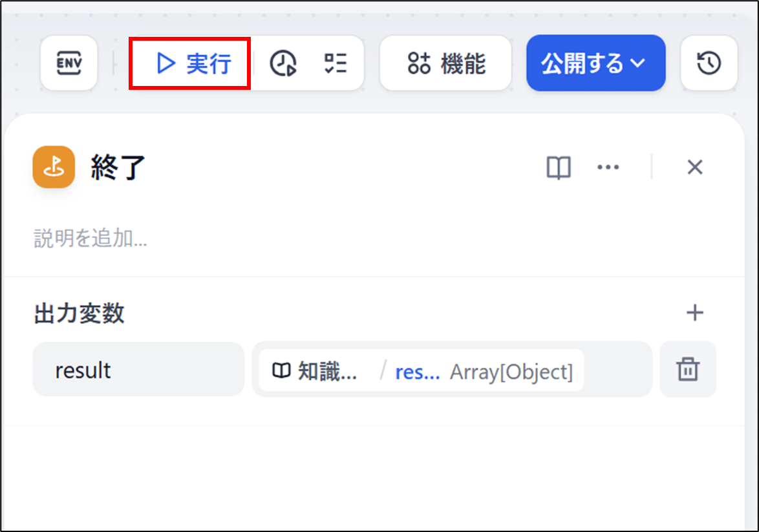Click the orange 終了 end node icon
This screenshot has width=759, height=532.
pyautogui.click(x=54, y=167)
